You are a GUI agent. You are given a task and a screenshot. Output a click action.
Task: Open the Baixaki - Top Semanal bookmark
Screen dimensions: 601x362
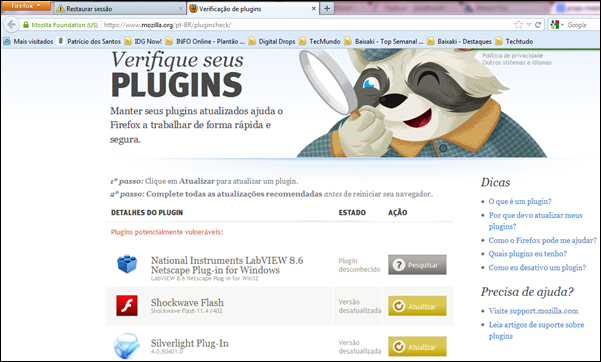point(384,41)
